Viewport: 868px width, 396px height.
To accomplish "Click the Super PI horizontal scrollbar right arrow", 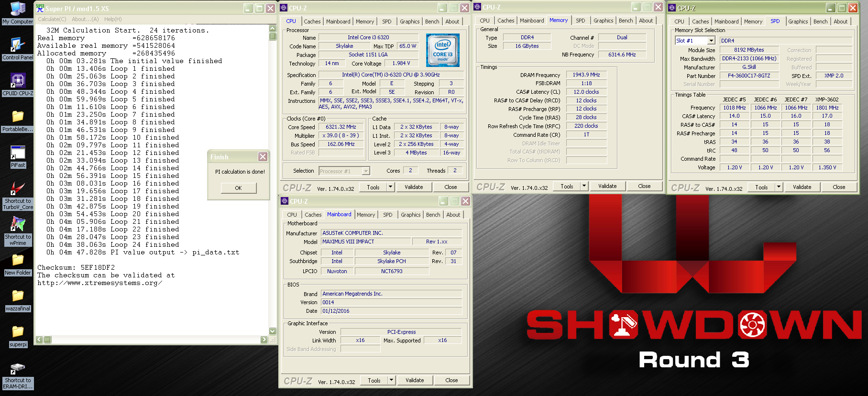I will pyautogui.click(x=264, y=340).
